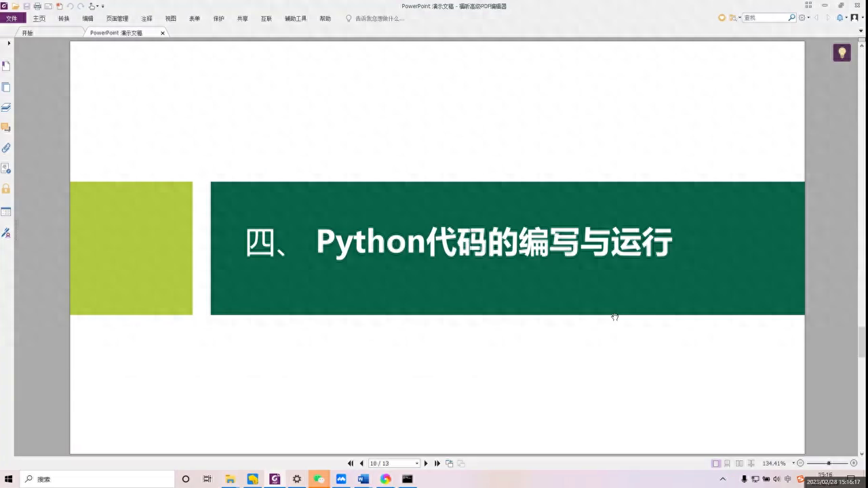
Task: Open the 帮助 ribbon tab
Action: click(325, 18)
